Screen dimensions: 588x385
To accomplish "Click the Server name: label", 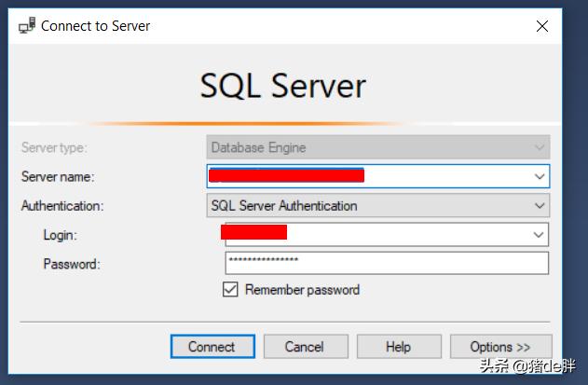I will 58,177.
